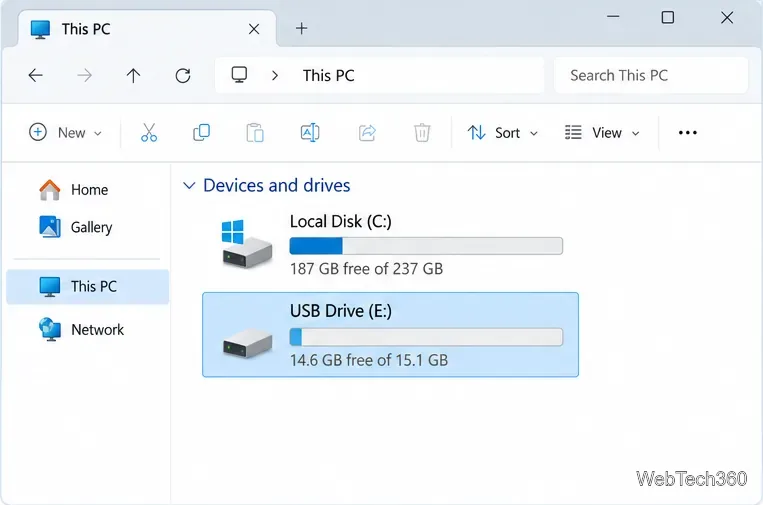Click This PC in the address breadcrumb

click(328, 75)
